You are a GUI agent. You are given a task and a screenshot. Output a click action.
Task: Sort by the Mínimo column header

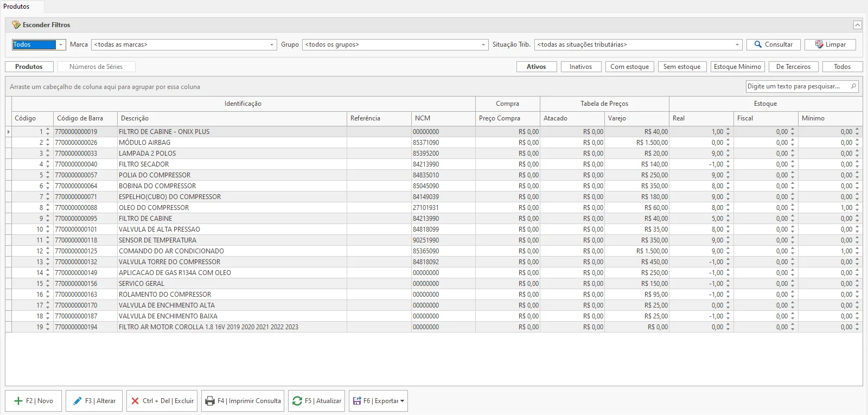click(x=830, y=118)
